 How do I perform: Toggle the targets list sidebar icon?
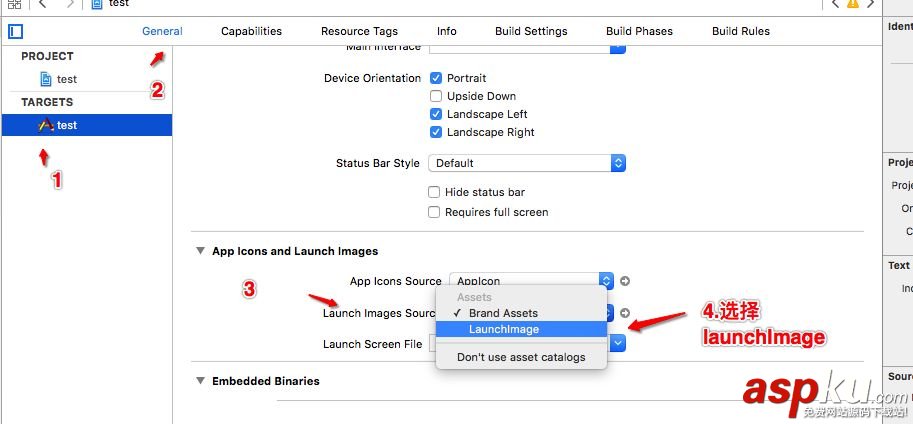(x=15, y=31)
